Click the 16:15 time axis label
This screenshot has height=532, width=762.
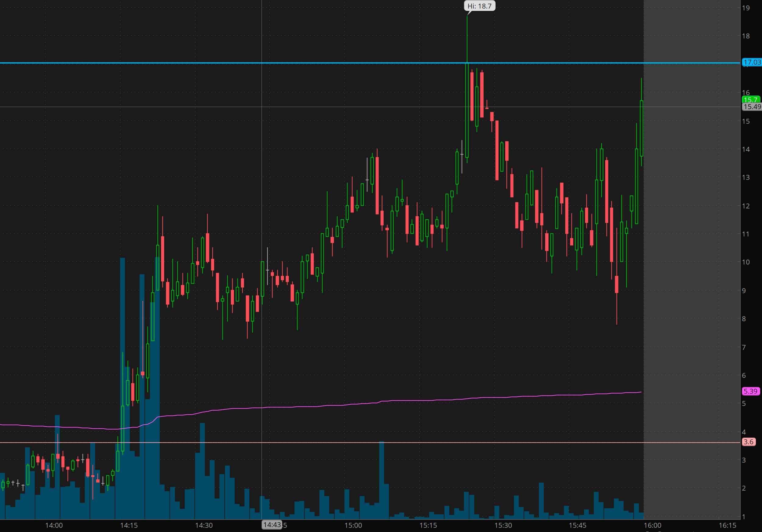pos(728,525)
